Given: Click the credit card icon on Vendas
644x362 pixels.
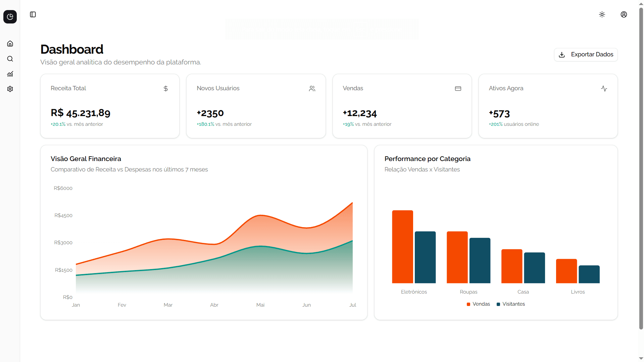Looking at the screenshot, I should pyautogui.click(x=458, y=89).
